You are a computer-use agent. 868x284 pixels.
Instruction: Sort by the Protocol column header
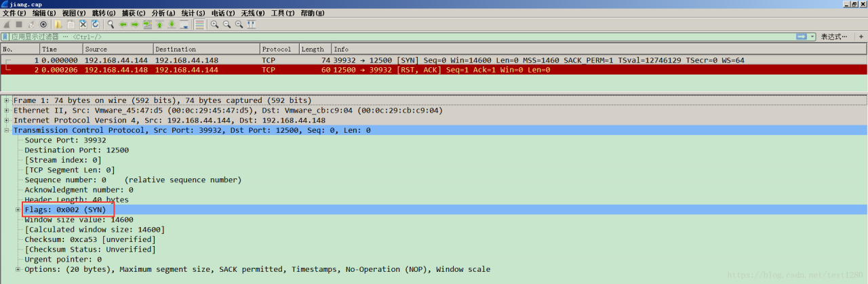coord(279,49)
